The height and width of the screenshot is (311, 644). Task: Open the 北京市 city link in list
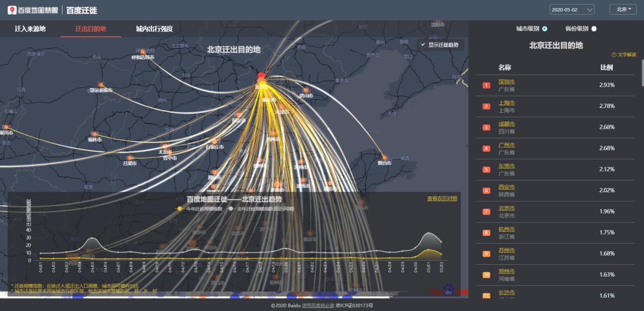click(x=506, y=208)
